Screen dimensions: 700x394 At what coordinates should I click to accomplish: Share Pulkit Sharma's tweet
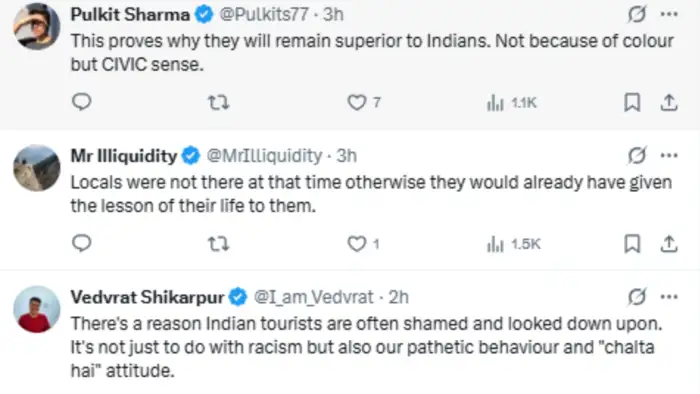click(x=669, y=103)
